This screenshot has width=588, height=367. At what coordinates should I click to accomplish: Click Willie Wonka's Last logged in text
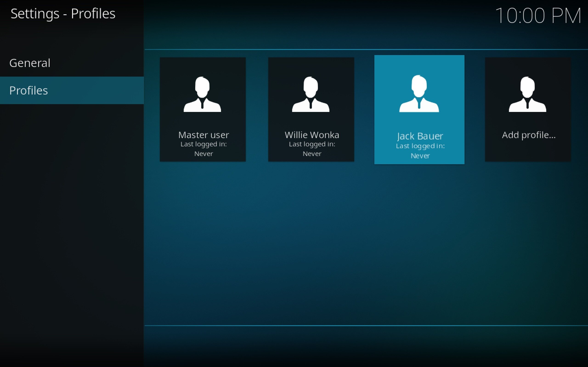click(312, 144)
